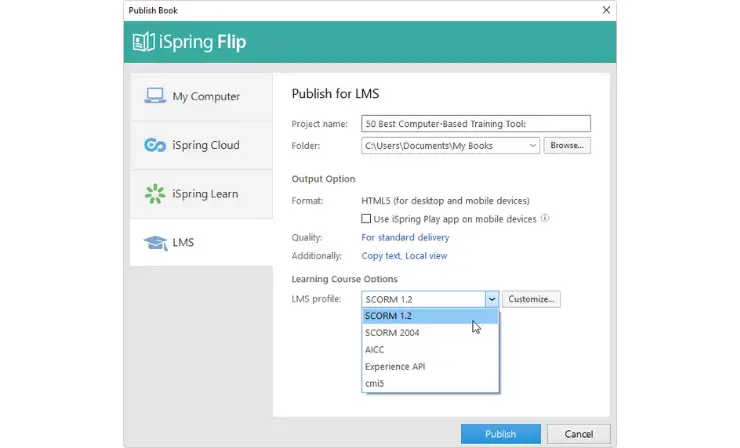Enable Use iSpring Play app checkbox
Screen dimensions: 740x448
(x=366, y=219)
